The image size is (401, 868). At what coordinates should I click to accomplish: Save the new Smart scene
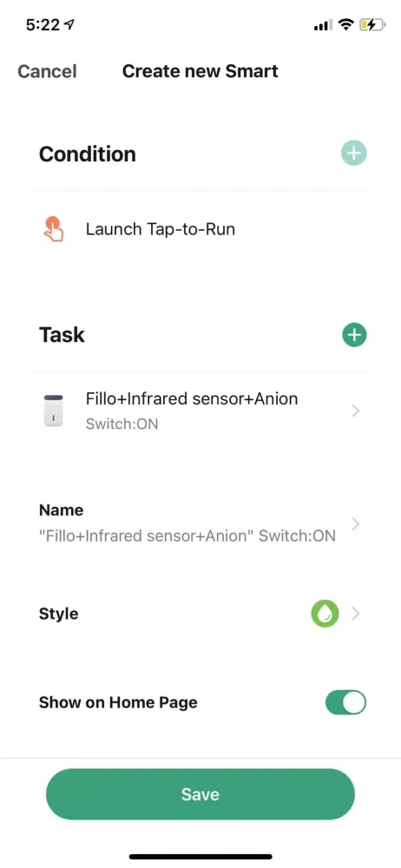point(200,794)
